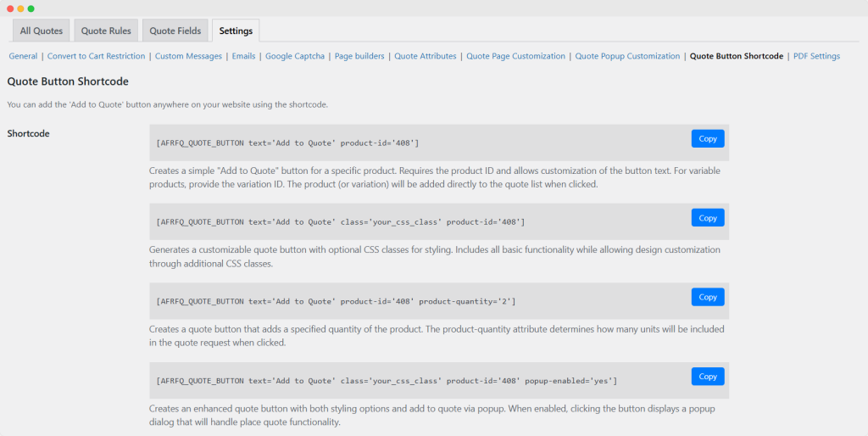Open PDF Settings section

[816, 56]
